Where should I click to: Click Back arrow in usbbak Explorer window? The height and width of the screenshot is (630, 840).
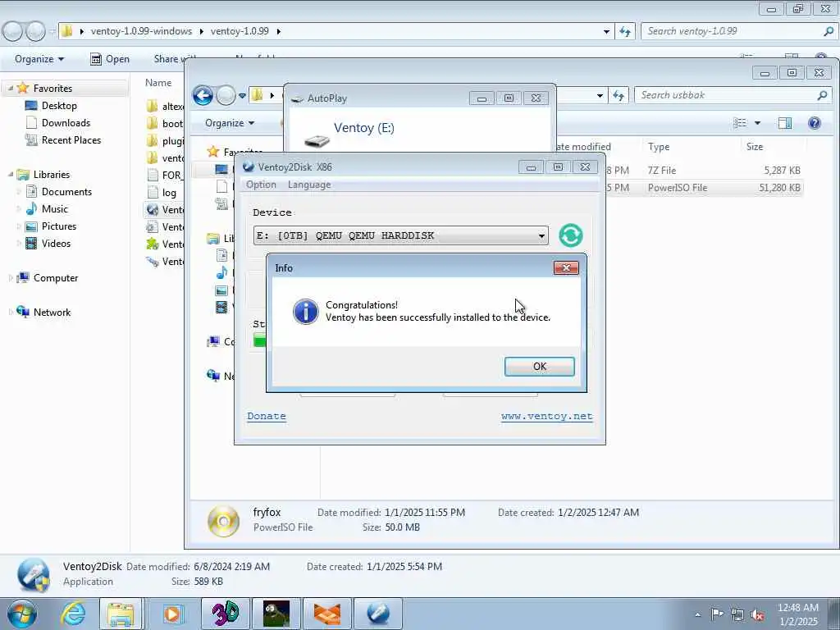coord(203,96)
